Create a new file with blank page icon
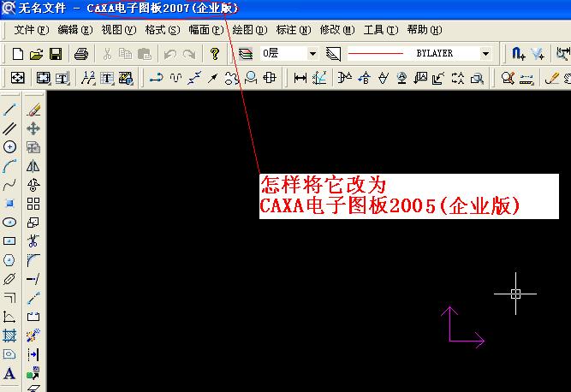Screen dimensions: 571x392 coord(18,54)
